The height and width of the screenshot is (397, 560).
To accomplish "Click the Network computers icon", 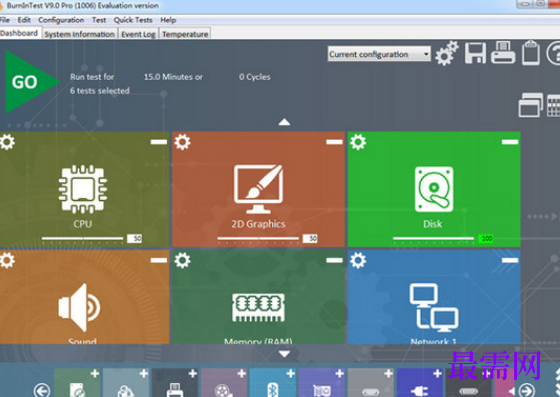I will click(x=434, y=307).
